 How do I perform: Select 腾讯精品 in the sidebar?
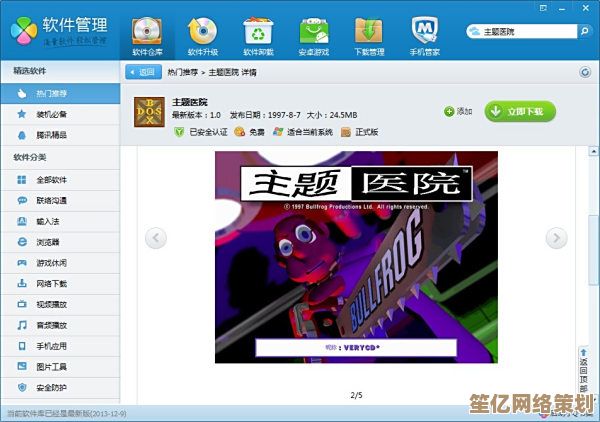coord(60,135)
